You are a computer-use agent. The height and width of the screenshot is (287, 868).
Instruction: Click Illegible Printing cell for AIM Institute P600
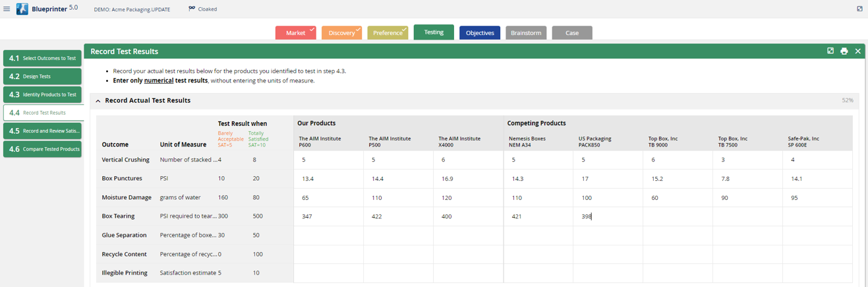pos(328,273)
